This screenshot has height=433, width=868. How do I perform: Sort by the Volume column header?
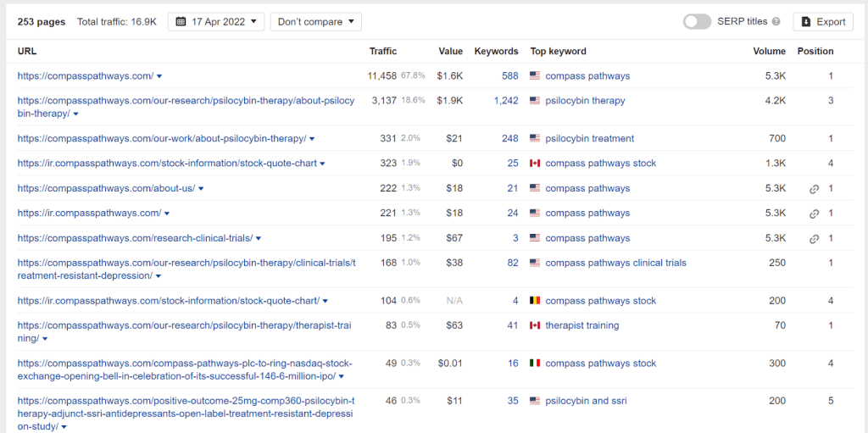click(x=769, y=51)
